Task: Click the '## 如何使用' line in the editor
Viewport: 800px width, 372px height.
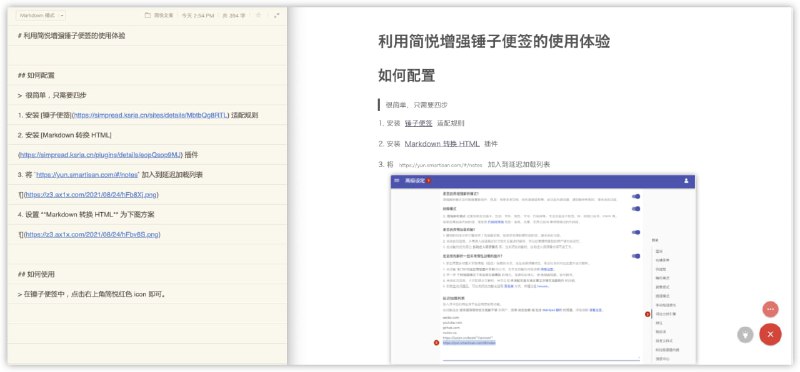Action: click(x=36, y=274)
